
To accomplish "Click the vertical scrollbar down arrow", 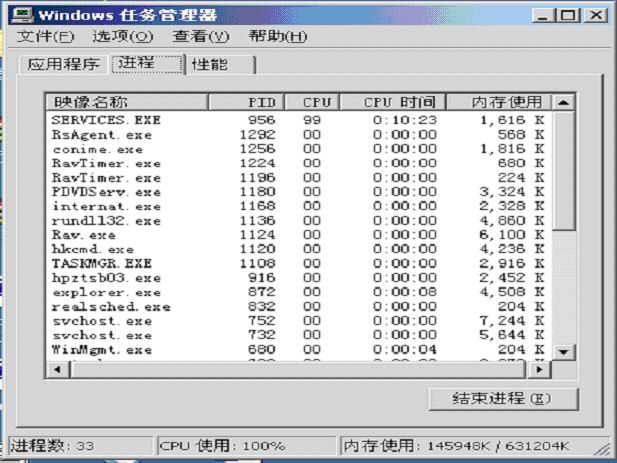I will [563, 352].
